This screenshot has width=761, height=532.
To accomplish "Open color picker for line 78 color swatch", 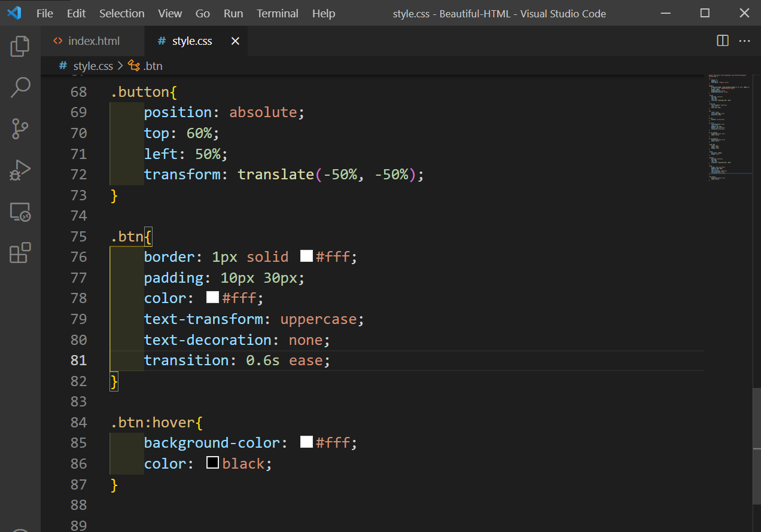I will point(212,298).
